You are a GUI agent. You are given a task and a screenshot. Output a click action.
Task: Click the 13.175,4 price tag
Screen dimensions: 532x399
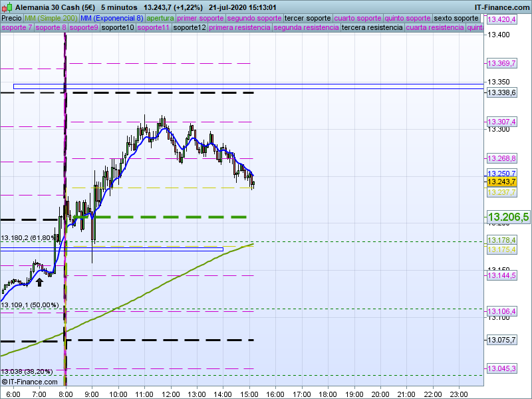click(501, 250)
